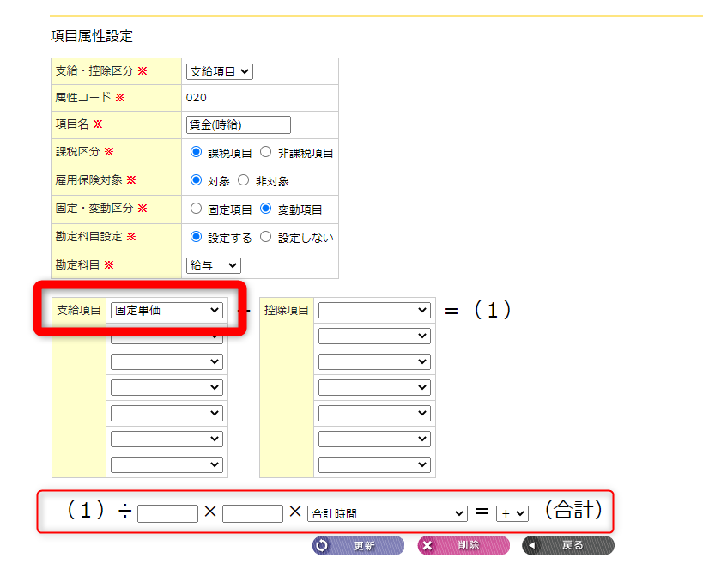
Task: Open the plus/minus sign dropdown
Action: pyautogui.click(x=512, y=513)
